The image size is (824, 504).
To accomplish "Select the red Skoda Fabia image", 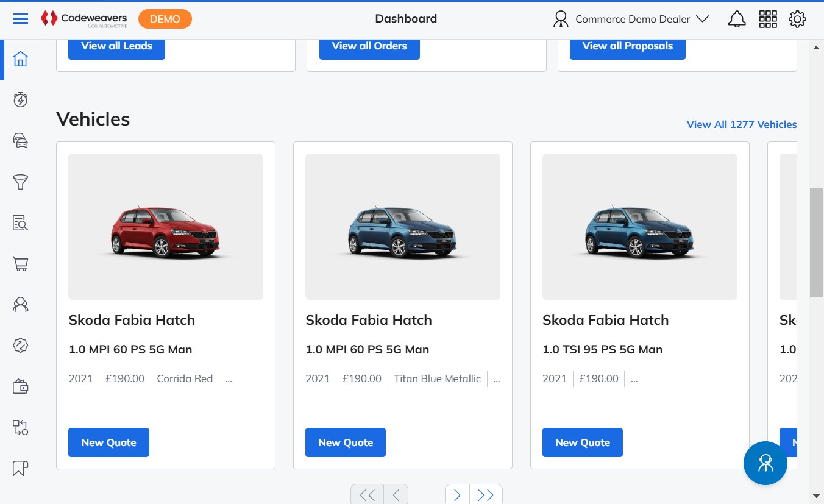I will pyautogui.click(x=166, y=227).
